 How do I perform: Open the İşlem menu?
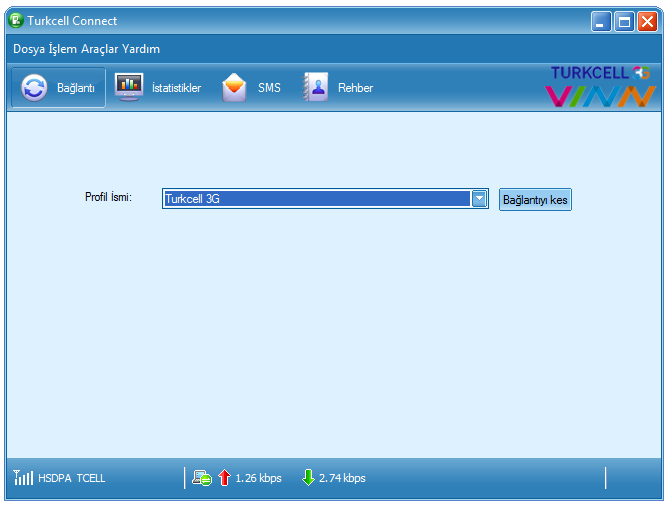[63, 49]
